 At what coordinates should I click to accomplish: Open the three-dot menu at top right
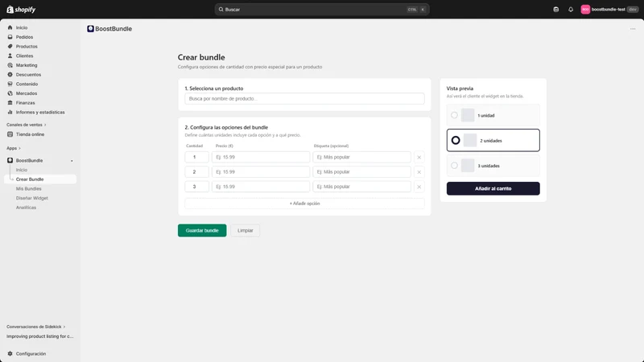click(x=633, y=29)
